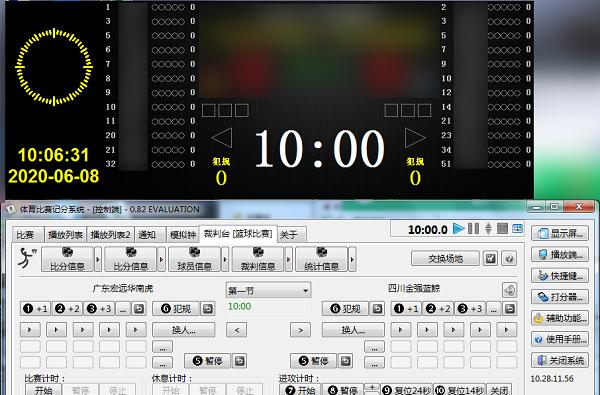Click the 比分信息 button beside 球员信息
The height and width of the screenshot is (395, 600).
(131, 259)
